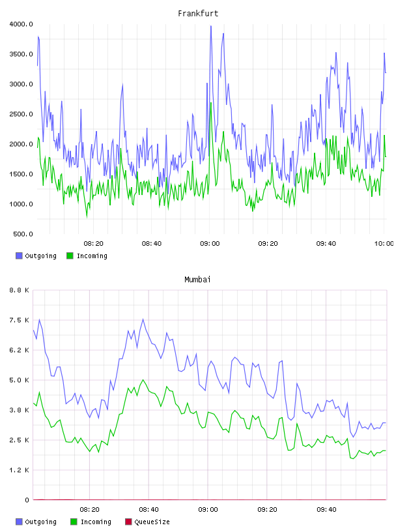Click the 09:40 time label in Frankfurt chart
396x532 pixels.
(326, 244)
